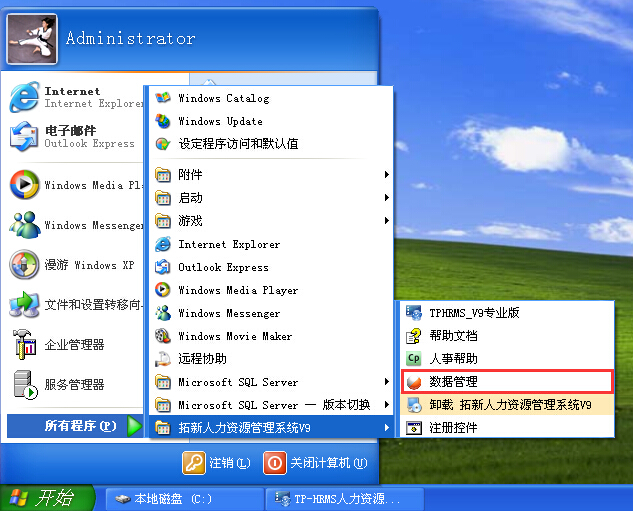Click the 人事帮助 Cp icon
The width and height of the screenshot is (633, 511).
[x=414, y=358]
